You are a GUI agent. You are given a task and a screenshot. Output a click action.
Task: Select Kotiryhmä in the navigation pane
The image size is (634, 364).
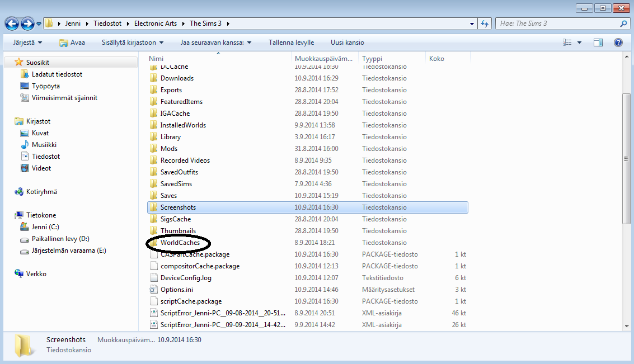tap(41, 191)
